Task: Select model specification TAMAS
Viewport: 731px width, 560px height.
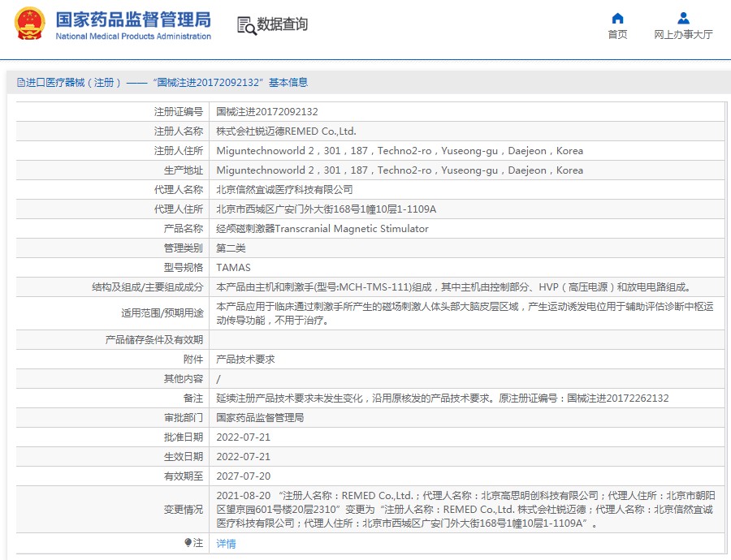Action: click(234, 268)
